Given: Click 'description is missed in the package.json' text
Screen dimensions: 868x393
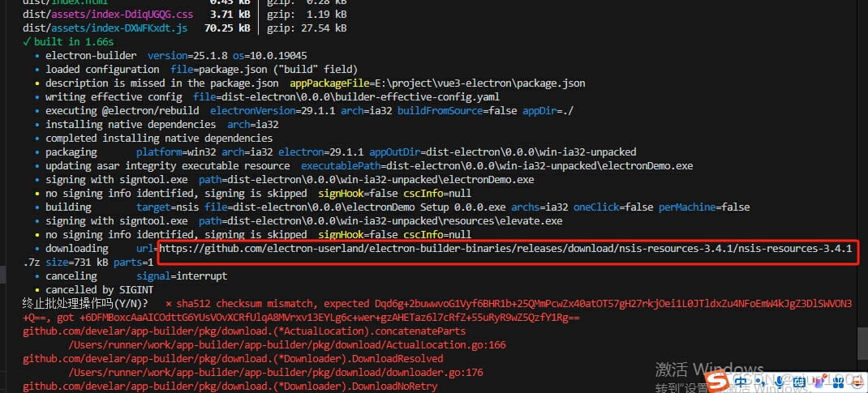Looking at the screenshot, I should point(161,83).
